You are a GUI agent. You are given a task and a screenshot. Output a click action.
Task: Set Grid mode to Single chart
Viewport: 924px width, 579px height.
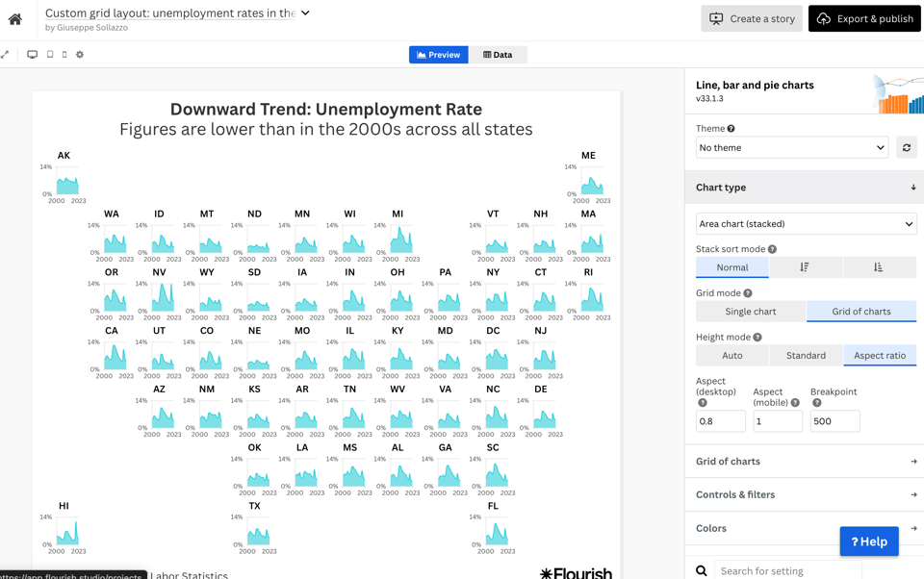(x=750, y=312)
